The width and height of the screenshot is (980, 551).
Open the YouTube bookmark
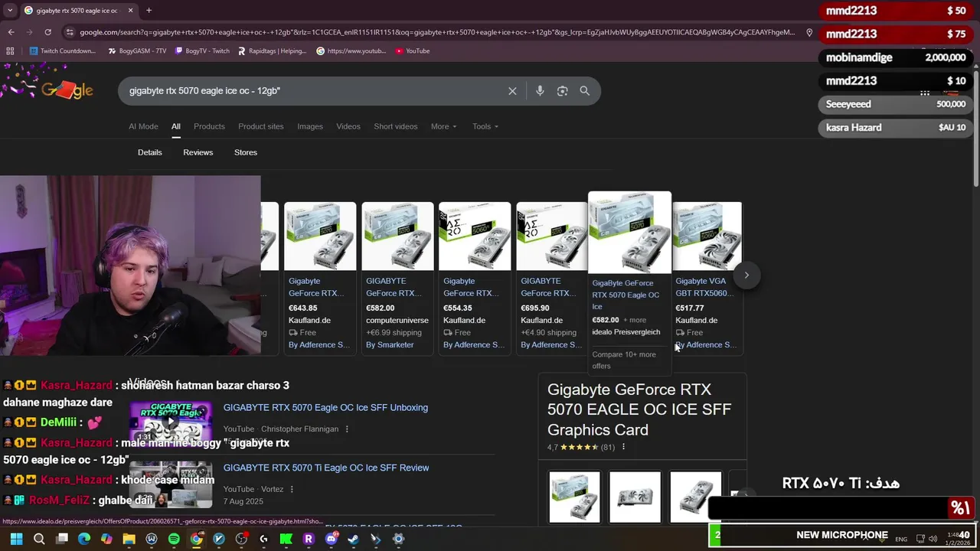pyautogui.click(x=413, y=51)
